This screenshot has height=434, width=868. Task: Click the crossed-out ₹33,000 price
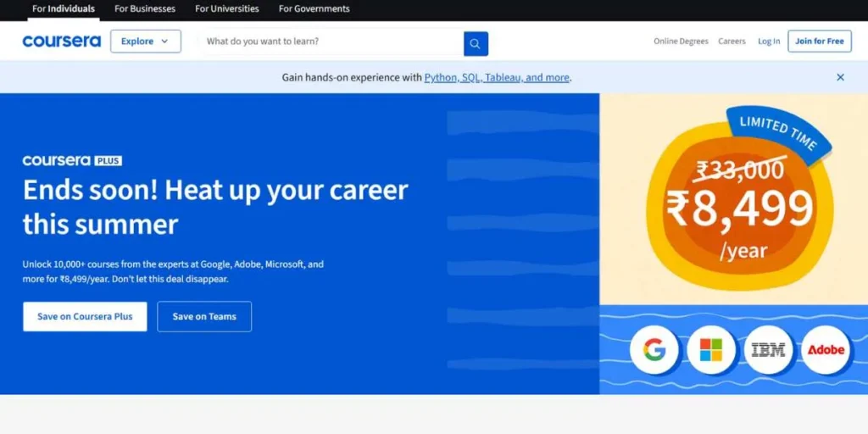click(x=740, y=170)
